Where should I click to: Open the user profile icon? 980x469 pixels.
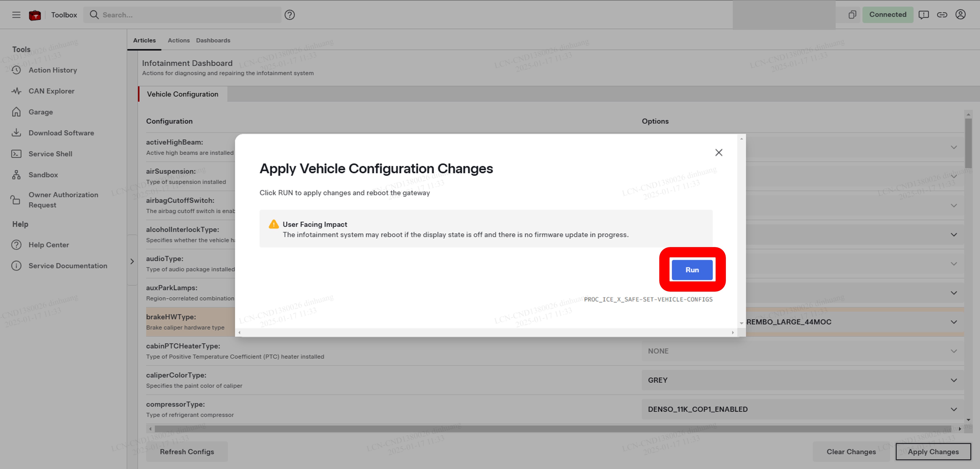coord(960,14)
